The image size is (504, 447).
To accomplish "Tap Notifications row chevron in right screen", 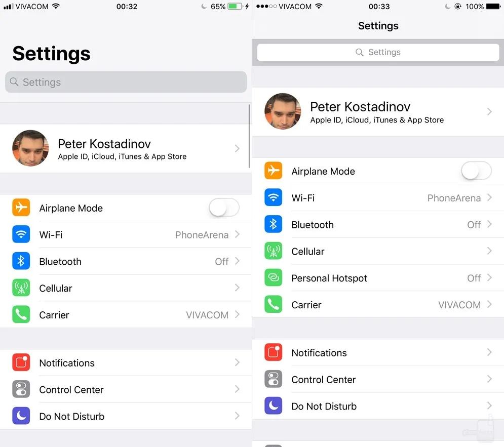I will click(x=489, y=352).
